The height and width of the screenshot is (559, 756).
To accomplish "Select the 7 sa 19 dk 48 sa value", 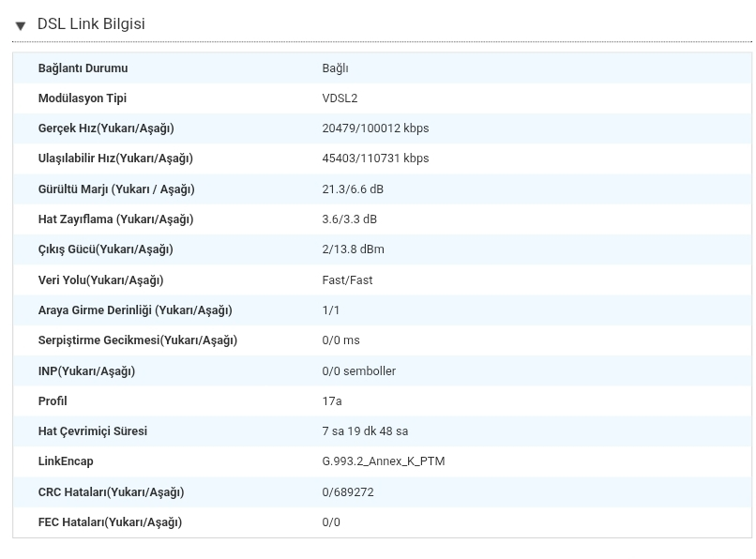I will point(365,431).
